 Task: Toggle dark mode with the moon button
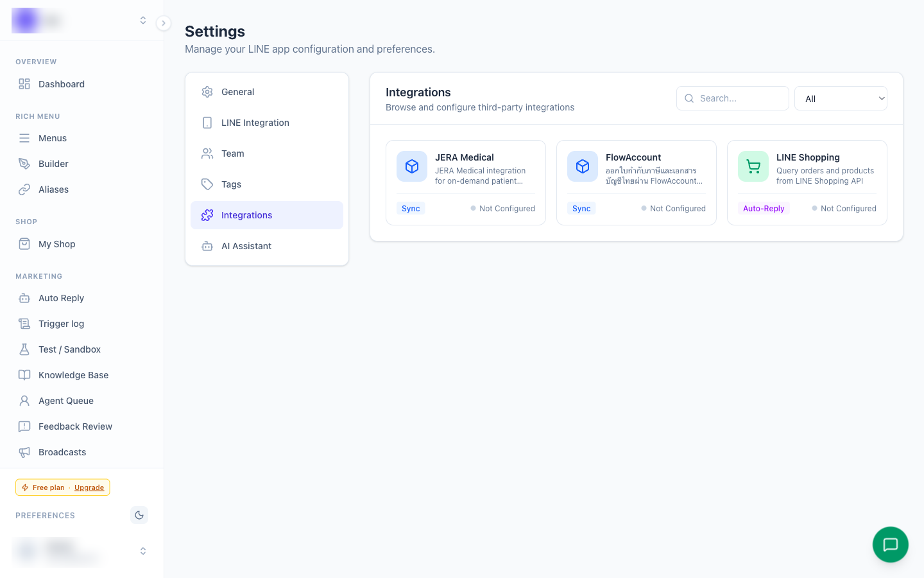pos(139,515)
